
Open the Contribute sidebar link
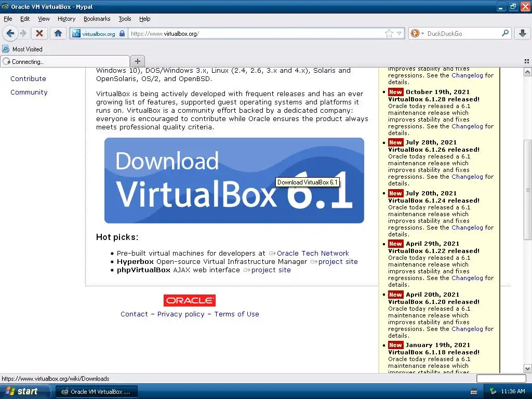click(28, 79)
